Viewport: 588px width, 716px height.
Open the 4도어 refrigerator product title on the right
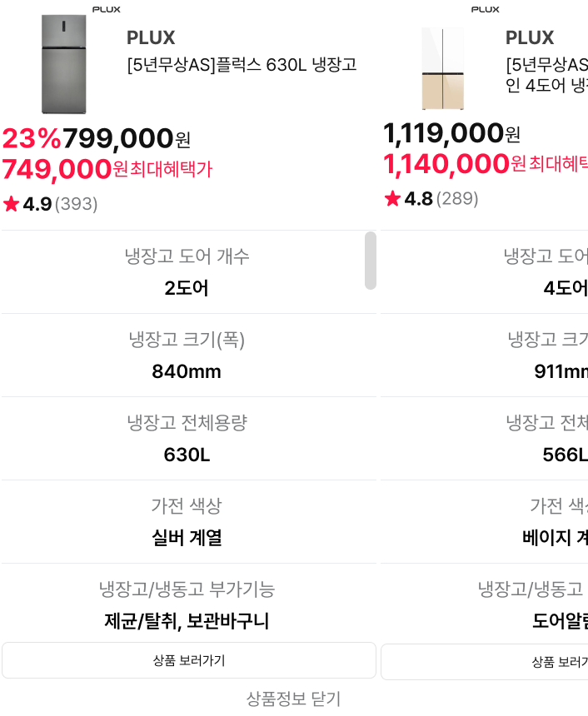click(546, 75)
